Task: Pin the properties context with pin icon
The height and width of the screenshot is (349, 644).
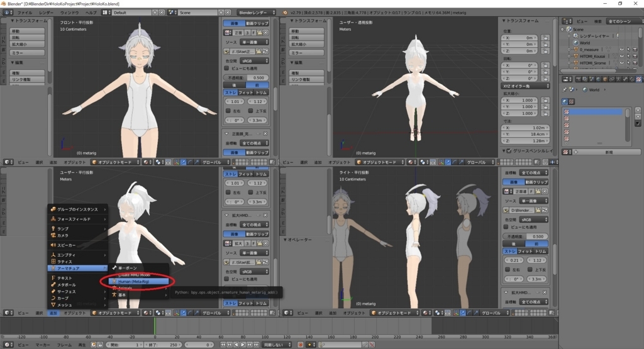Action: click(565, 89)
